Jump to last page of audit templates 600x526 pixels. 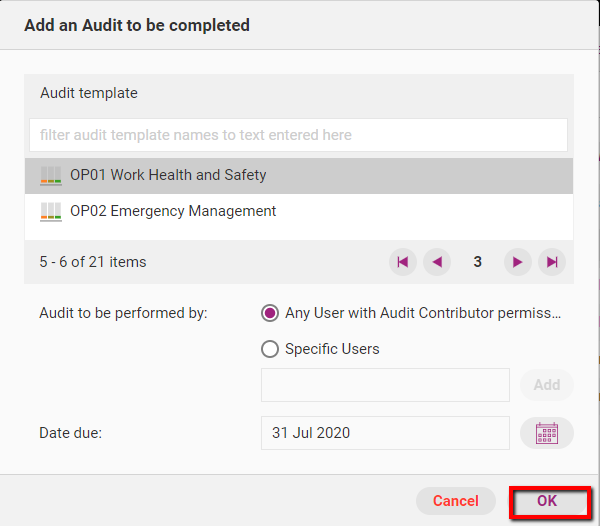[x=552, y=262]
